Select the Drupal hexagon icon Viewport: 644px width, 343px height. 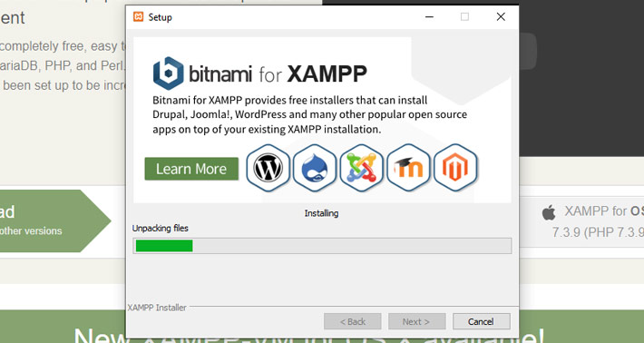pyautogui.click(x=315, y=168)
